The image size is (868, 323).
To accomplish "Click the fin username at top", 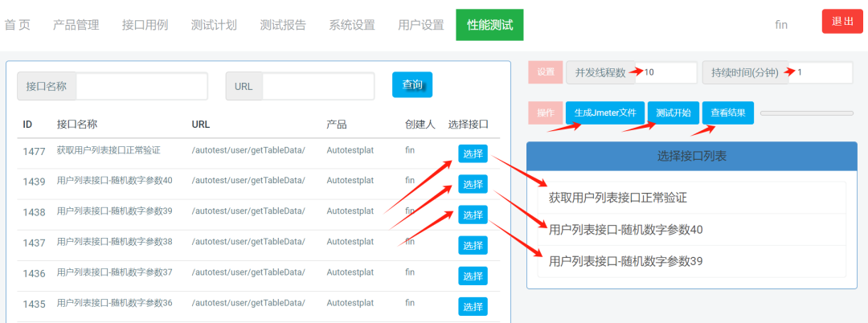I will click(x=782, y=25).
